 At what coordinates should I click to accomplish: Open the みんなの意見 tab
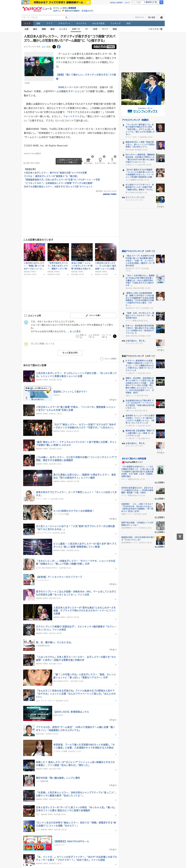99,24
